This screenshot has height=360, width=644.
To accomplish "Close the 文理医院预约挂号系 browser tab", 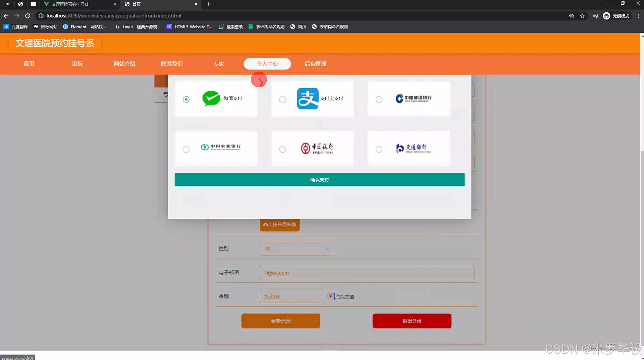I will (x=115, y=4).
